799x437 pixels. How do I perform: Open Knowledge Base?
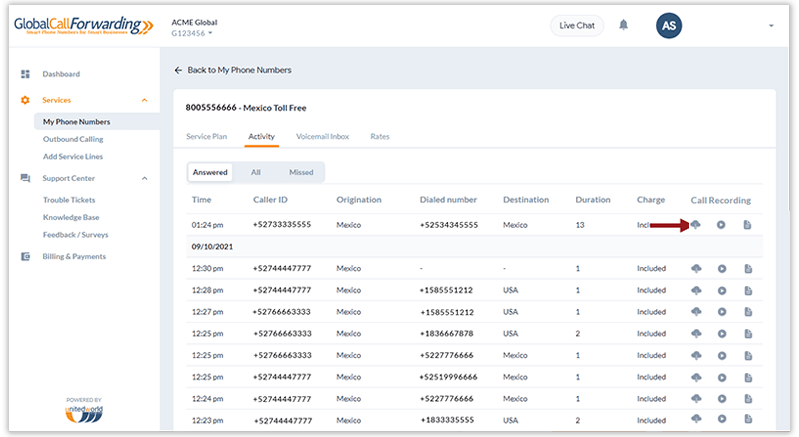71,217
